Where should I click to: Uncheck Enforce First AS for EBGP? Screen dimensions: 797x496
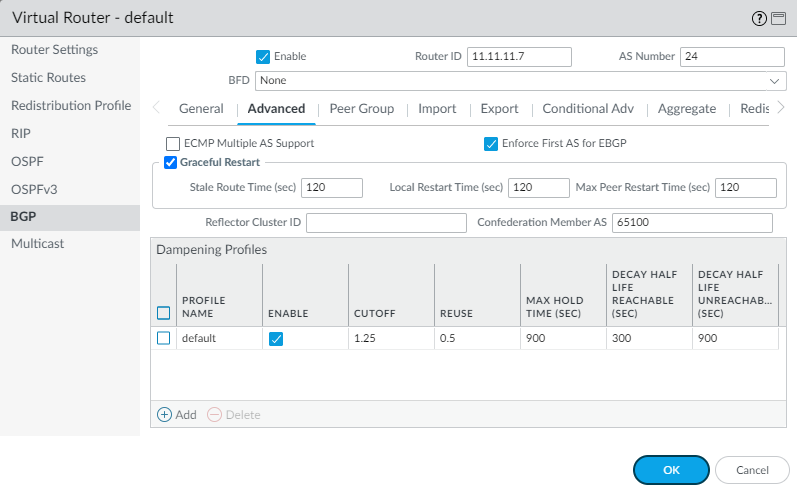(491, 144)
